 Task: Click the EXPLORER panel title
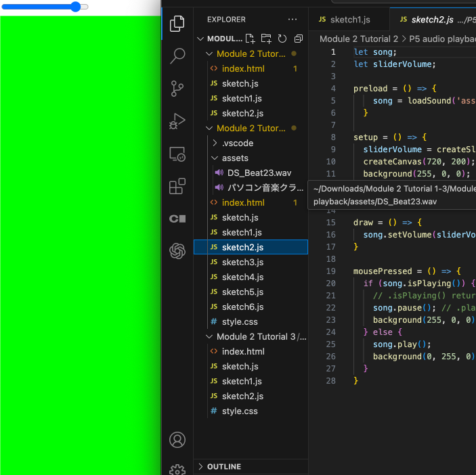226,20
